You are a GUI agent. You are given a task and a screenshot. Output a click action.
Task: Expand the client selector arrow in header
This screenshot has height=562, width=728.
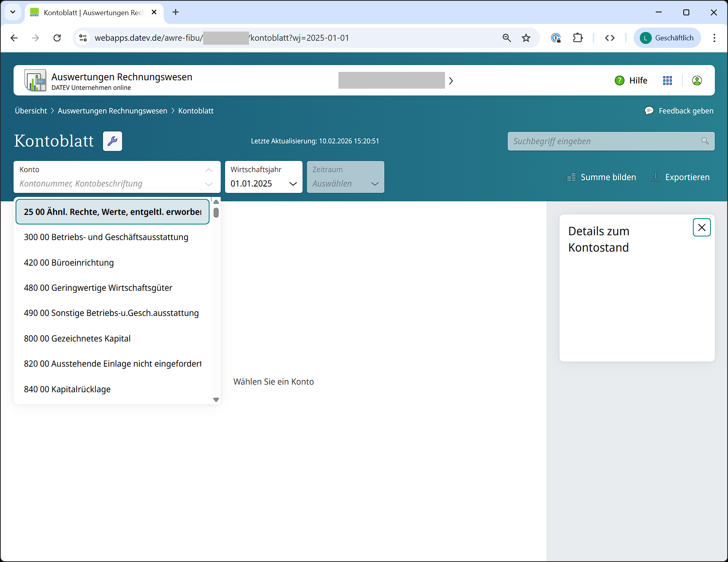[451, 81]
